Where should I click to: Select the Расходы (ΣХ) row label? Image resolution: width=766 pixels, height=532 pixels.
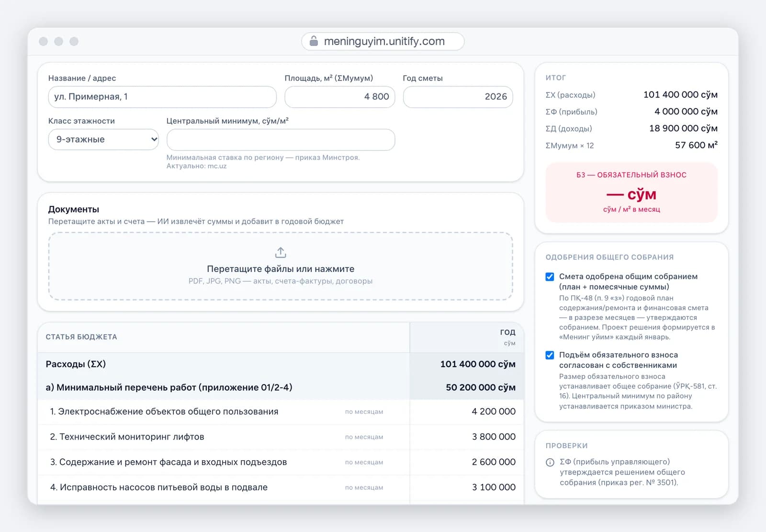pyautogui.click(x=76, y=364)
